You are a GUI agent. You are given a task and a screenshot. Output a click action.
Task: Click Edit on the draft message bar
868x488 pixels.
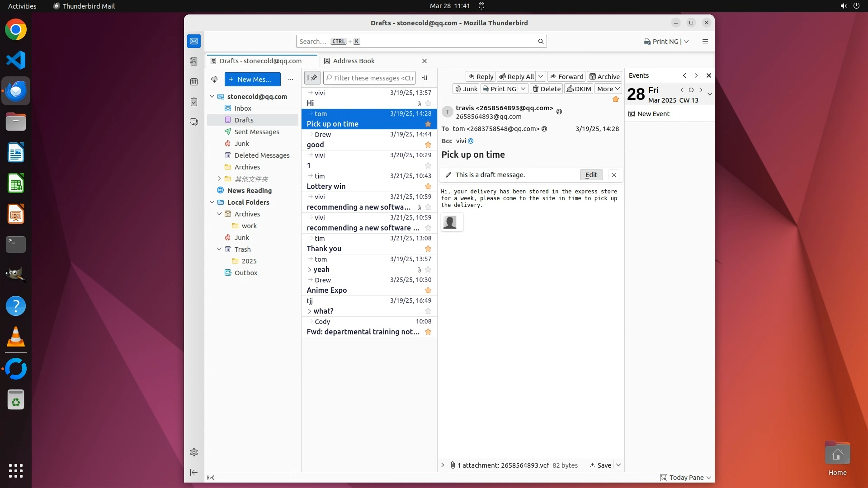591,175
